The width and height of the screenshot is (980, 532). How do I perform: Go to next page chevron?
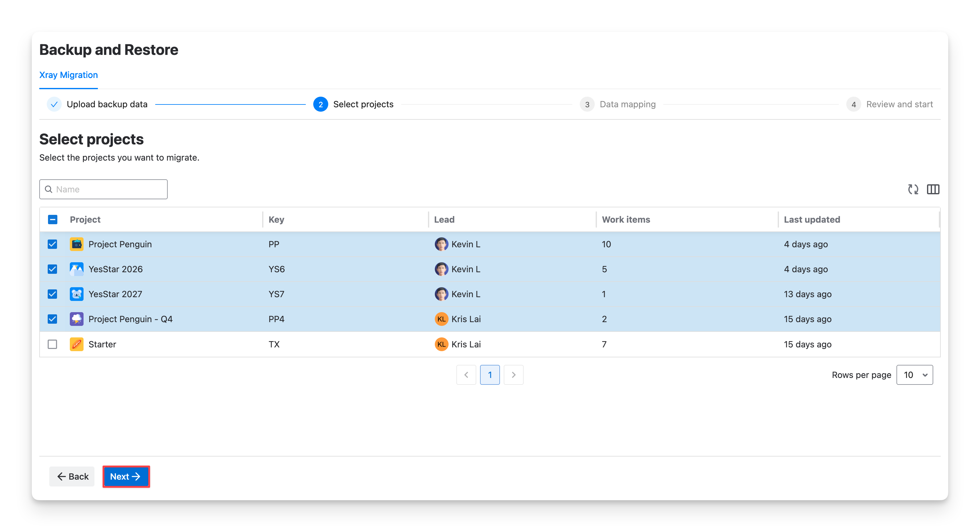pyautogui.click(x=514, y=375)
